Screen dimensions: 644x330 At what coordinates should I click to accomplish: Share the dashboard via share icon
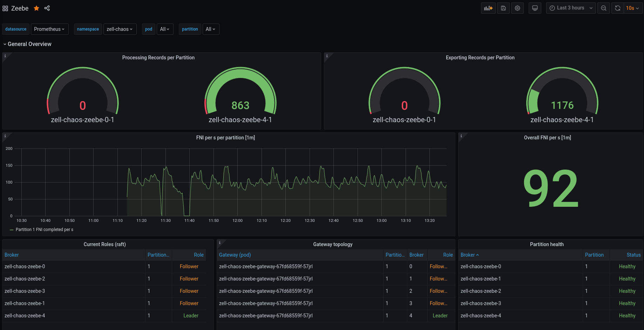(x=47, y=8)
